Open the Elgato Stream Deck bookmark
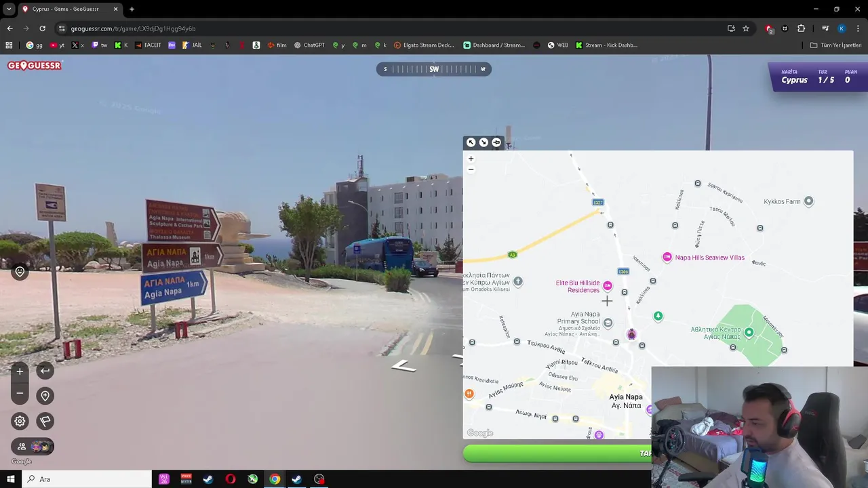 click(424, 45)
